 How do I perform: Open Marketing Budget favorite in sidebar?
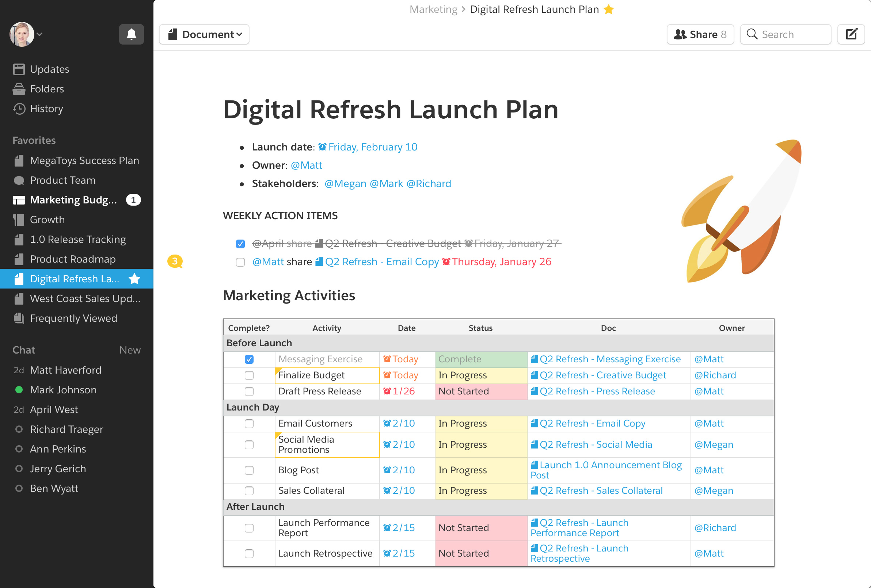pyautogui.click(x=73, y=200)
